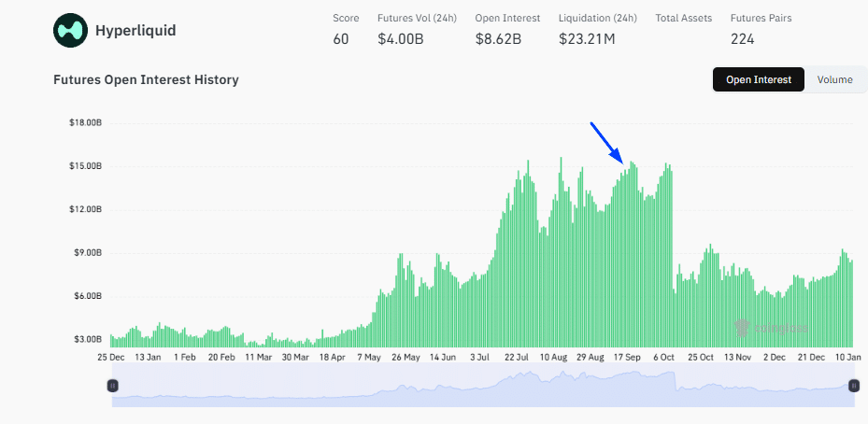Click the Futures Open Interest History heading
Image resolution: width=868 pixels, height=424 pixels.
click(146, 79)
